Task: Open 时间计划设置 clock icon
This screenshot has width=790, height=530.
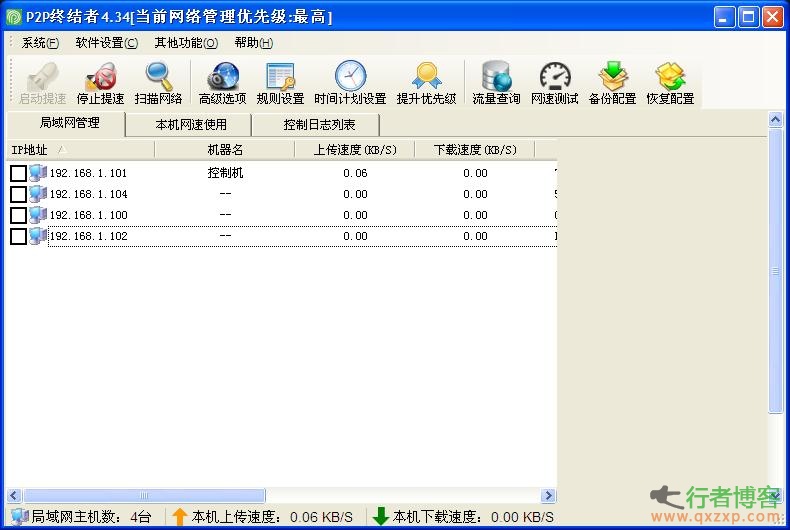Action: (x=350, y=76)
